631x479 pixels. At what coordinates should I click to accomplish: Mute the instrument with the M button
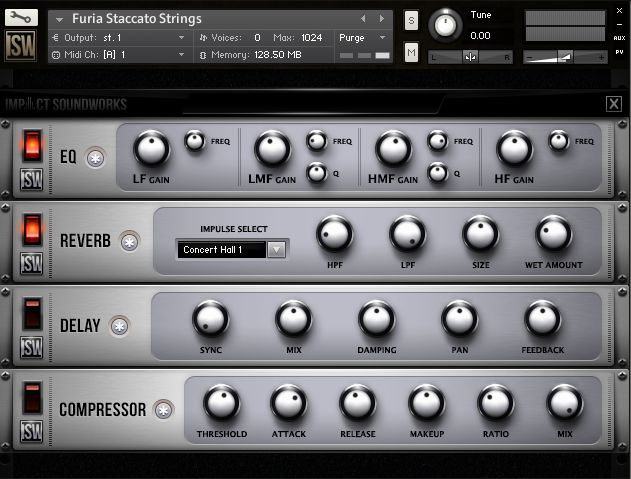pyautogui.click(x=411, y=52)
